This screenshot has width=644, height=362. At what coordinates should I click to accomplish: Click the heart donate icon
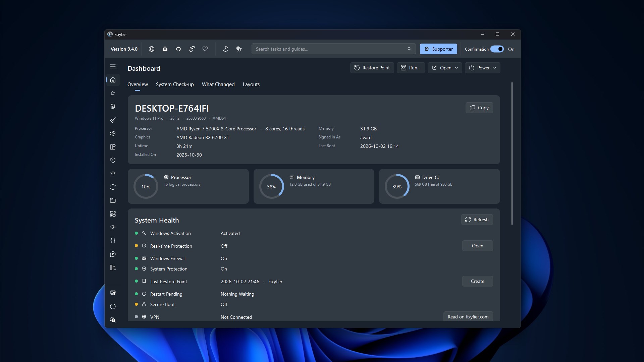[x=205, y=49]
